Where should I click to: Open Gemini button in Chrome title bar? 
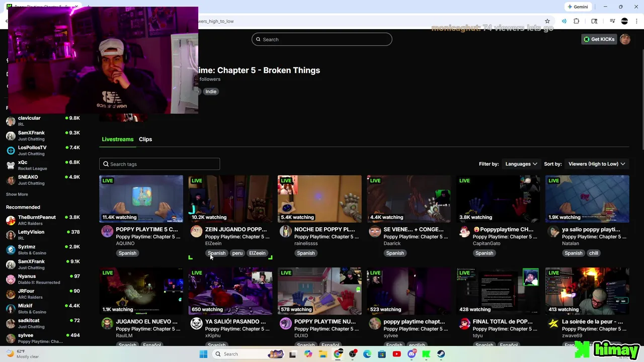pyautogui.click(x=578, y=7)
